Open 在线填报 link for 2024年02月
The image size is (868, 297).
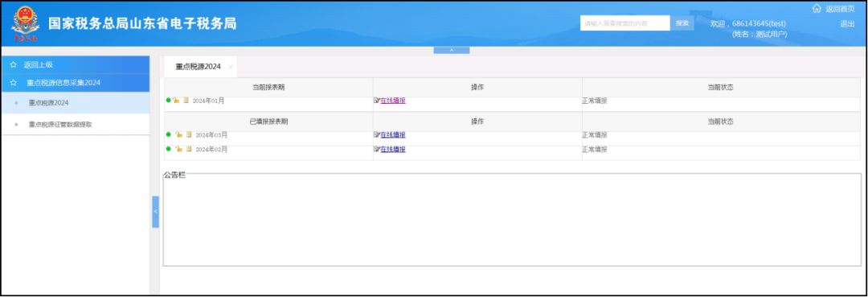tap(392, 149)
